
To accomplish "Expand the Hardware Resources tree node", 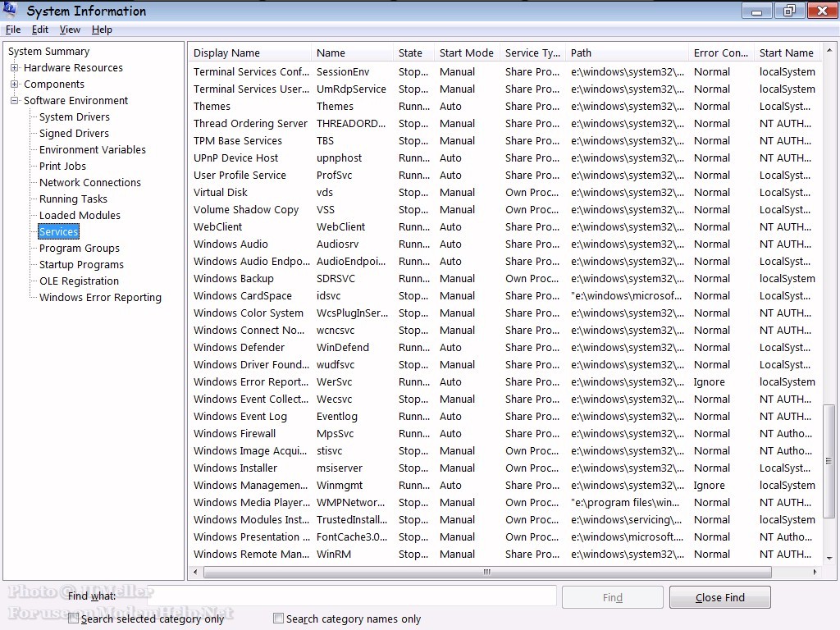I will pyautogui.click(x=15, y=67).
